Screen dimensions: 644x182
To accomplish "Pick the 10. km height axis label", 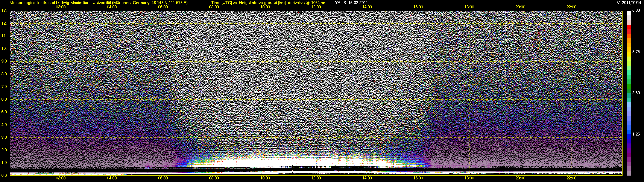I will click(x=4, y=48).
